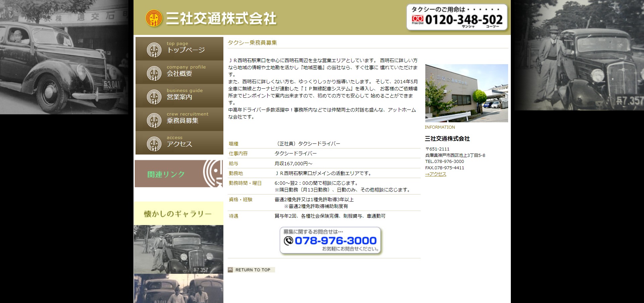Click the 月収167,000円～ salary value

pyautogui.click(x=293, y=164)
